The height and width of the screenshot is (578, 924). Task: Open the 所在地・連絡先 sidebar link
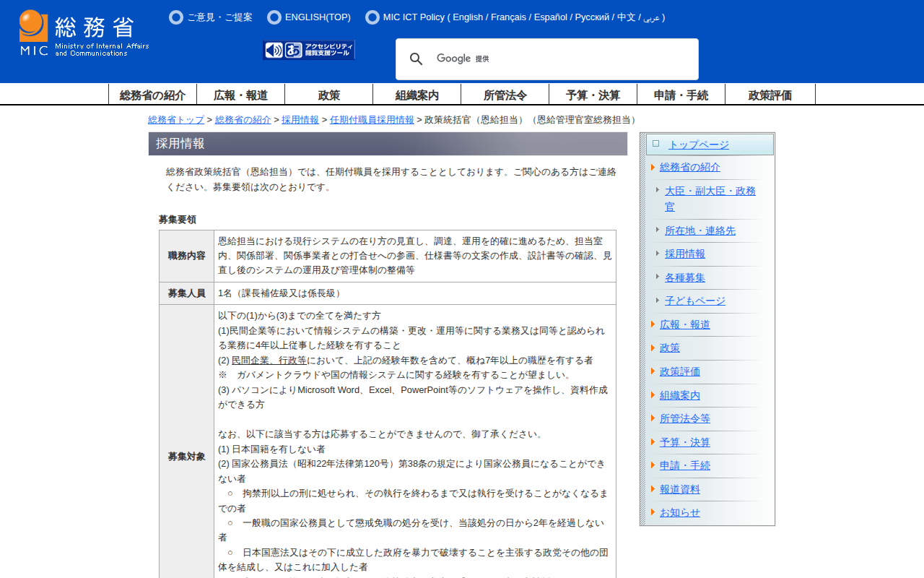point(699,230)
